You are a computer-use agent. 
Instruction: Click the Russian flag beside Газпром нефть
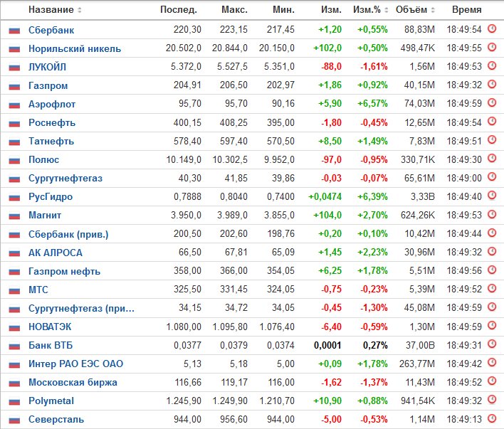coord(14,272)
